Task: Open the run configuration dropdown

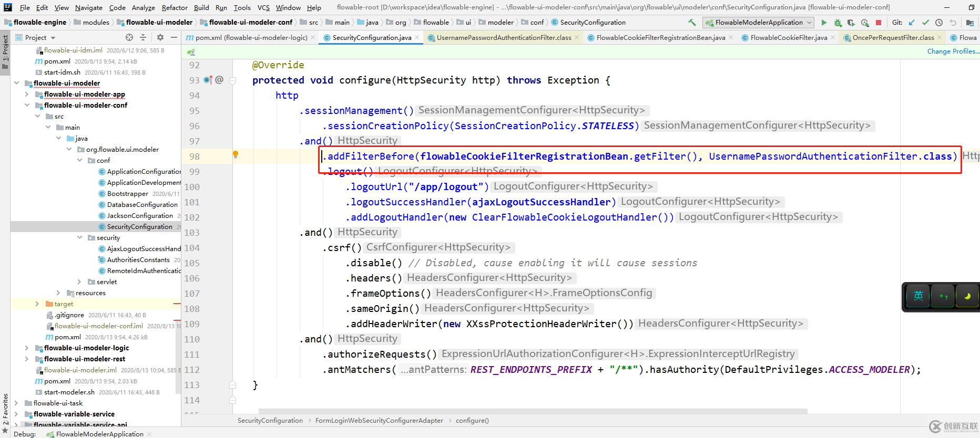Action: (x=759, y=23)
